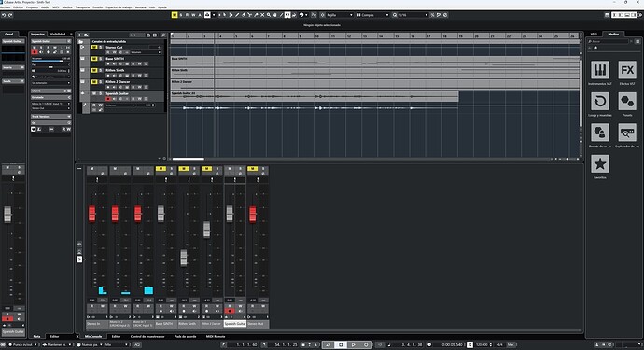Click the Play button in transport bar

pyautogui.click(x=353, y=344)
